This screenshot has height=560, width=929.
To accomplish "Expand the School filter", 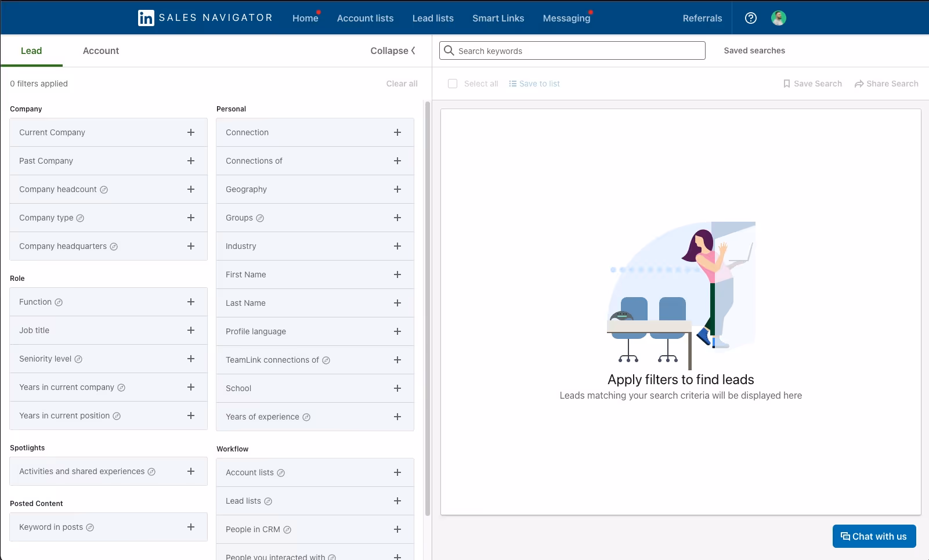I will coord(315,388).
